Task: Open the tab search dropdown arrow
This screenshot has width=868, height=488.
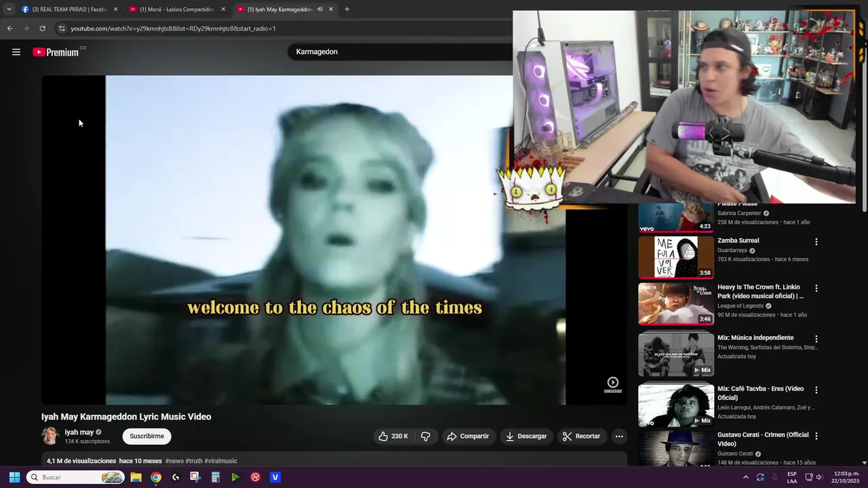Action: click(x=8, y=9)
